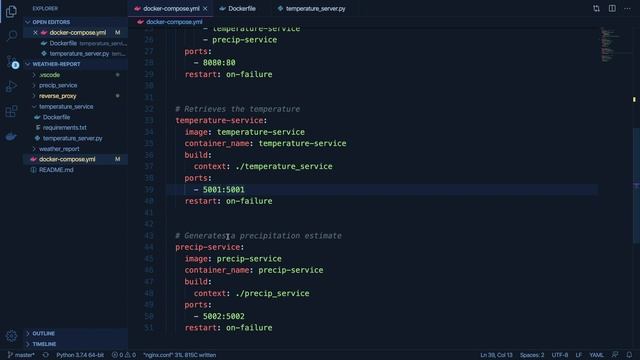
Task: Open the editor More Actions menu
Action: click(627, 9)
